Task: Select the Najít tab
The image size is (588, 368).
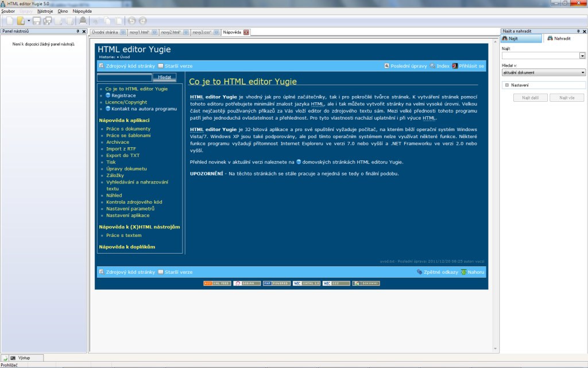Action: (521, 39)
